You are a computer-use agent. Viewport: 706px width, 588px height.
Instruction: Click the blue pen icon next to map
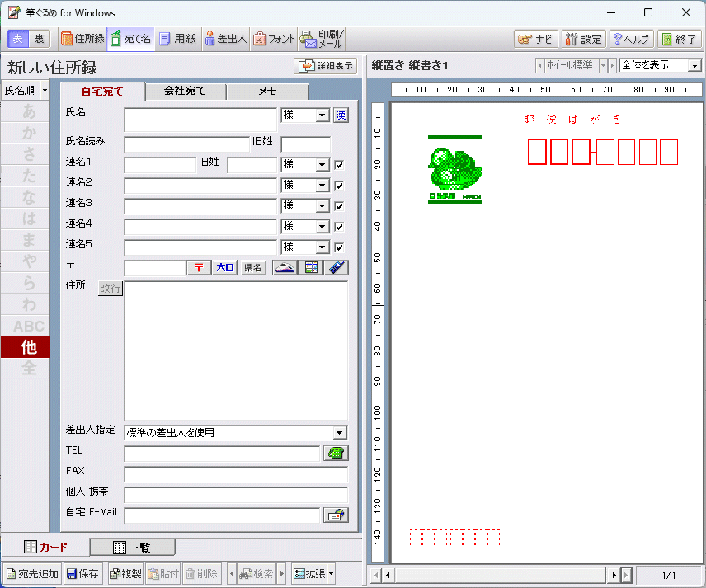coord(337,267)
